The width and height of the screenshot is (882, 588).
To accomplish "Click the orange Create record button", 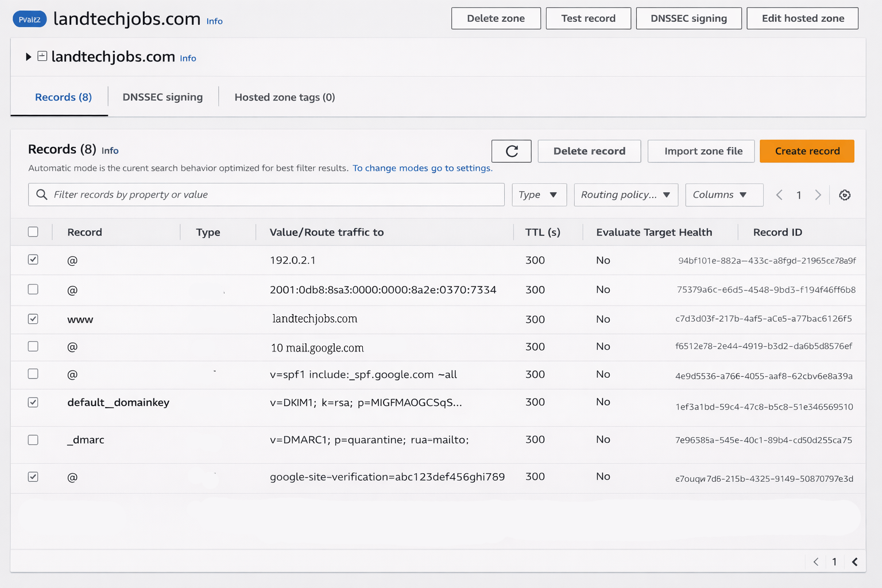I will 807,151.
